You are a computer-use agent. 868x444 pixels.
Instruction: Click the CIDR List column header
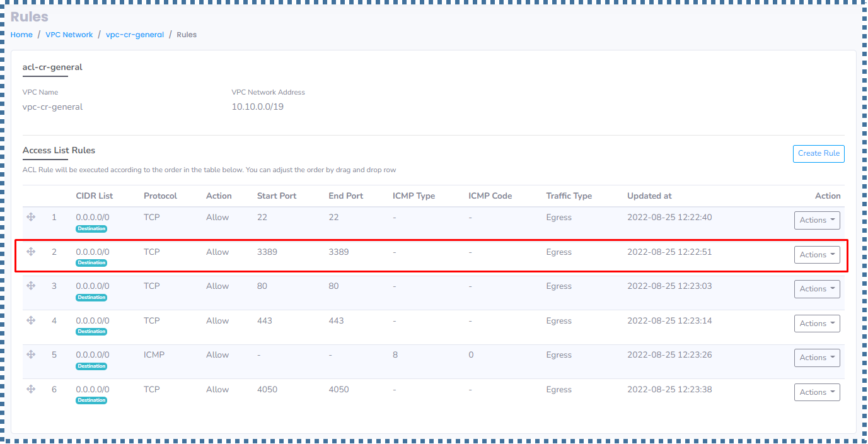tap(95, 196)
